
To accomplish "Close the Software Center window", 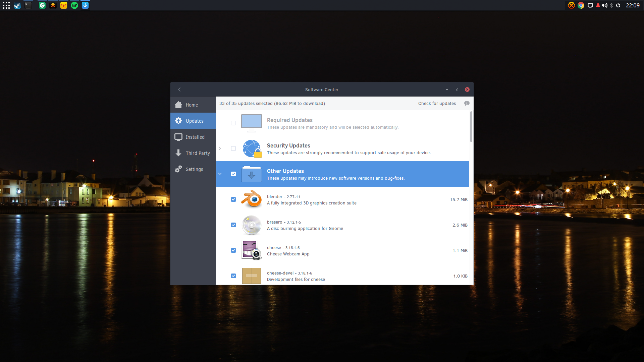I will click(467, 89).
